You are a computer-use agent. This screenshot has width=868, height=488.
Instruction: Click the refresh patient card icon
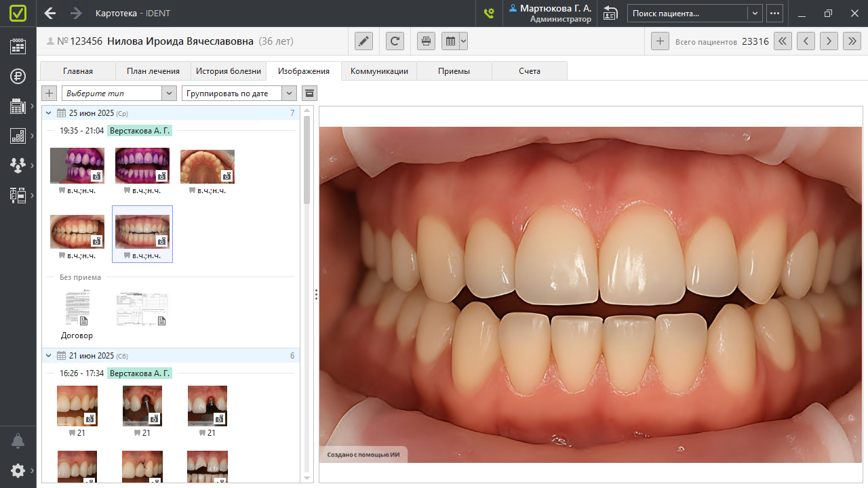click(x=395, y=41)
